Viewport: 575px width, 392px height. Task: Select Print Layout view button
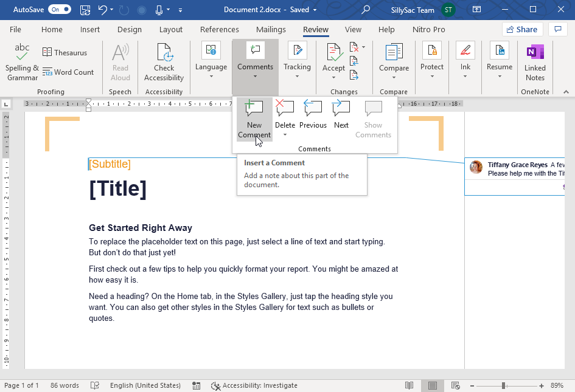click(432, 385)
